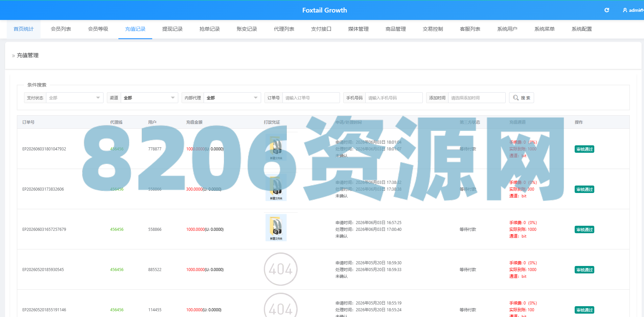Focus the 手机号码 input field
The width and height of the screenshot is (644, 317).
(394, 98)
